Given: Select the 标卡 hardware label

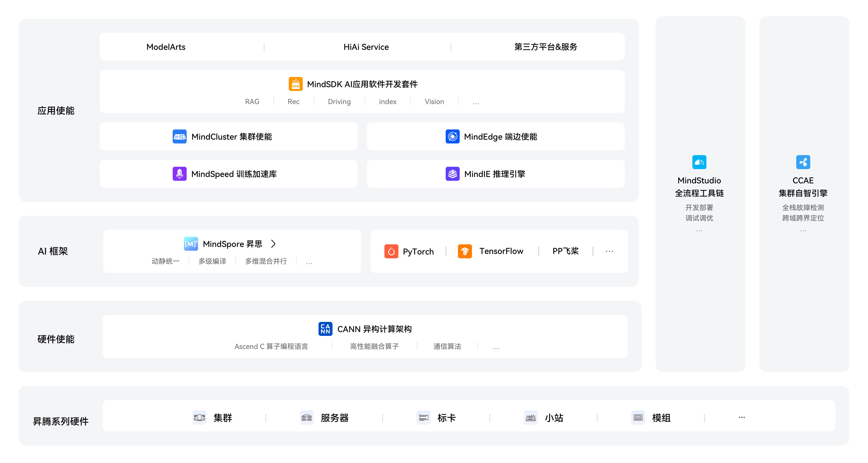Looking at the screenshot, I should 447,418.
